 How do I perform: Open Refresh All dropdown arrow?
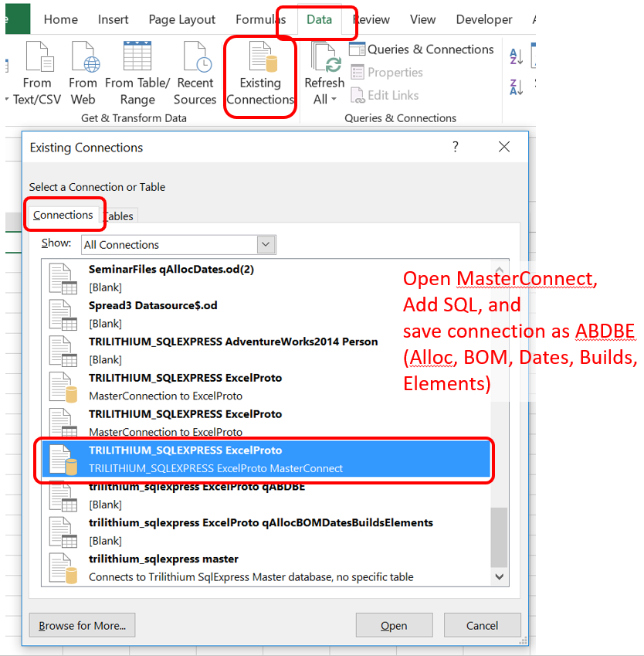[x=334, y=100]
